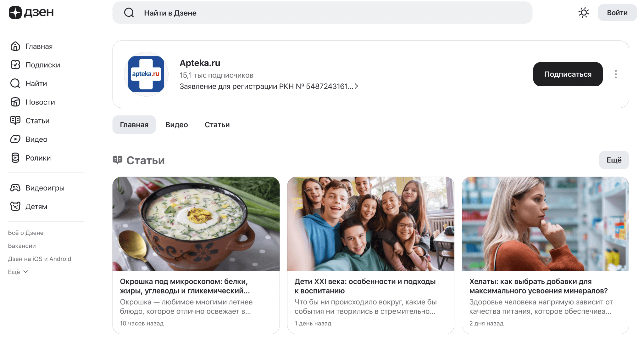The height and width of the screenshot is (340, 644).
Task: Open article title 'Дети XXI века'
Action: 365,286
